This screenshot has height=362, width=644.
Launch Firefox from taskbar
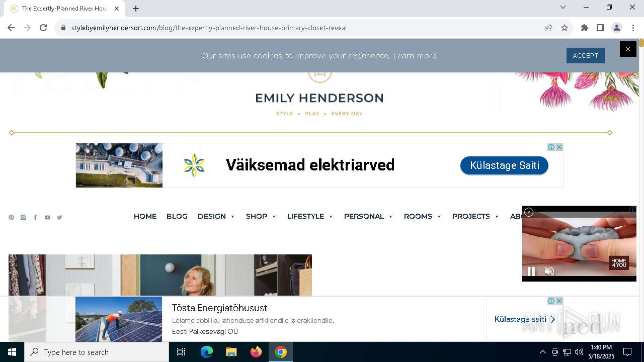256,352
